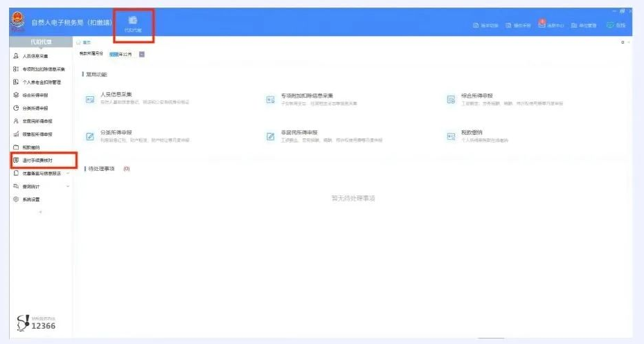
Task: Click the 非居民所得申报 pencil icon
Action: point(271,136)
